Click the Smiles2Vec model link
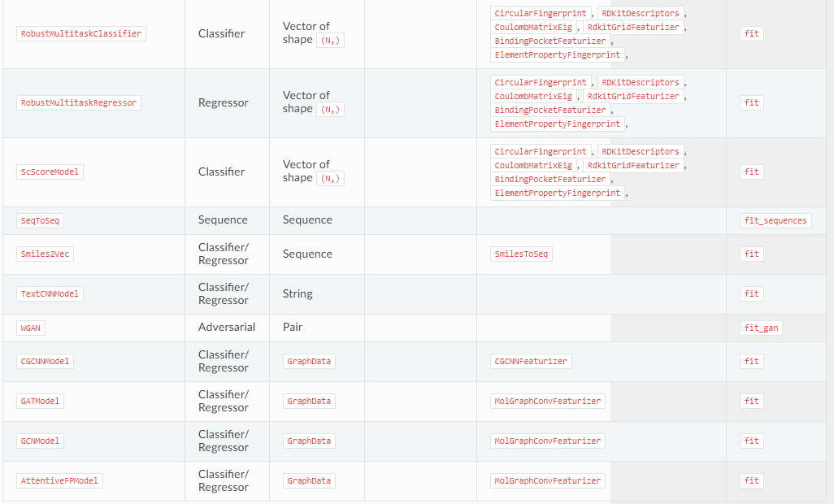Viewport: 834px width, 504px height. pyautogui.click(x=45, y=254)
